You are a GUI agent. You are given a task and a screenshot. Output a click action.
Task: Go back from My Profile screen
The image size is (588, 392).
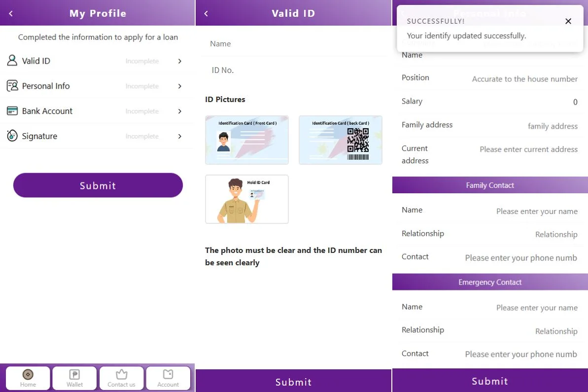11,13
